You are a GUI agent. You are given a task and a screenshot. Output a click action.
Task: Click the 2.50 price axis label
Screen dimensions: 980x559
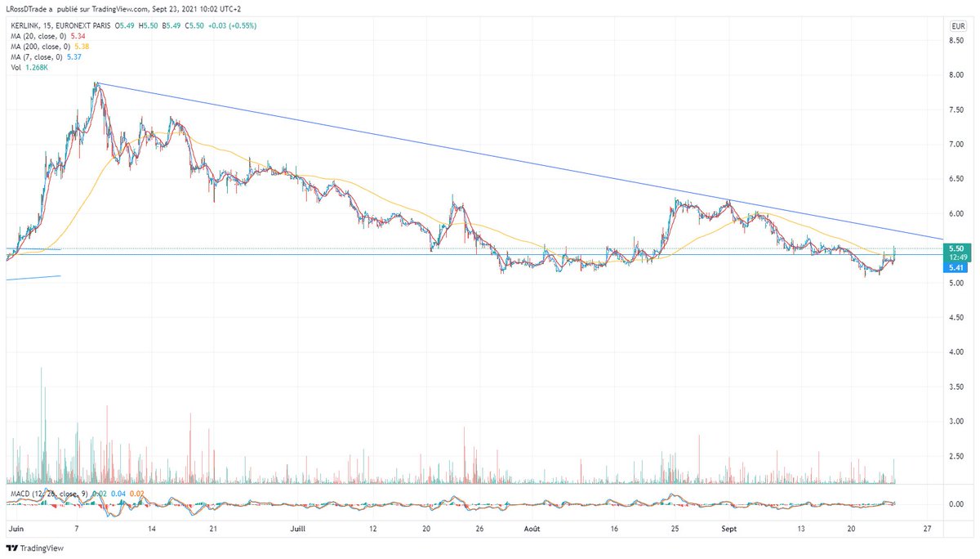click(x=957, y=457)
